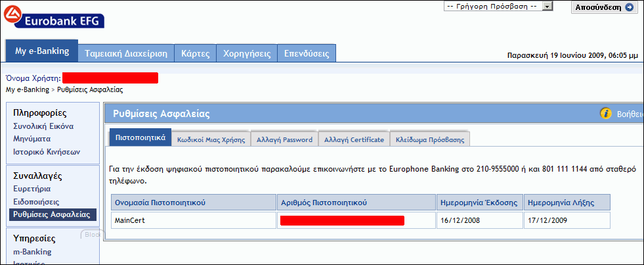644x265 pixels.
Task: Select Ρυθμίσεις Ασφαλείας in sidebar
Action: point(53,214)
